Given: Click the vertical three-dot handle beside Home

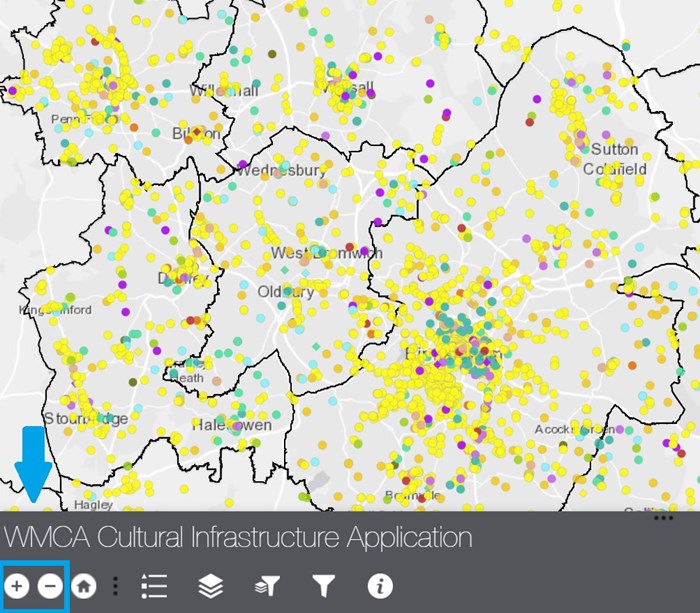Looking at the screenshot, I should point(115,586).
